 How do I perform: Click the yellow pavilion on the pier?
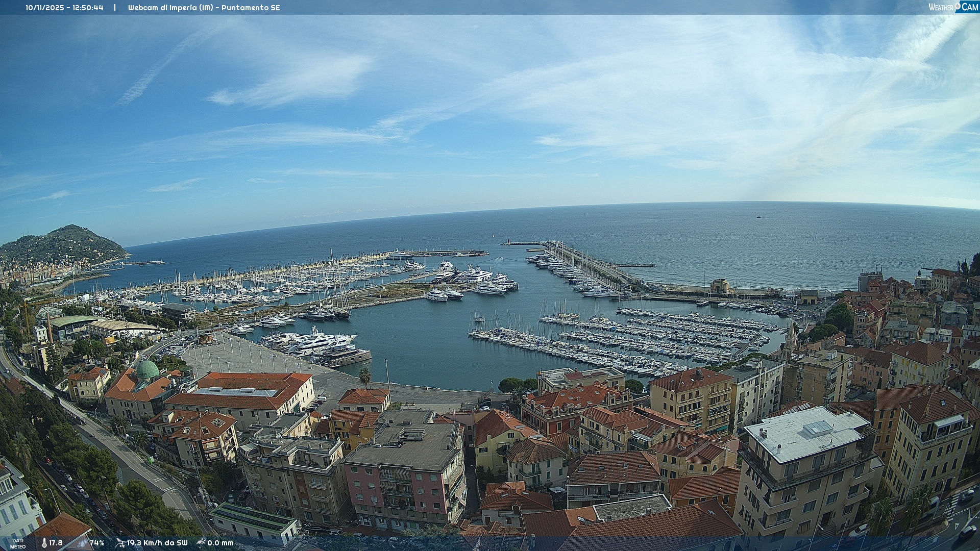tap(720, 286)
